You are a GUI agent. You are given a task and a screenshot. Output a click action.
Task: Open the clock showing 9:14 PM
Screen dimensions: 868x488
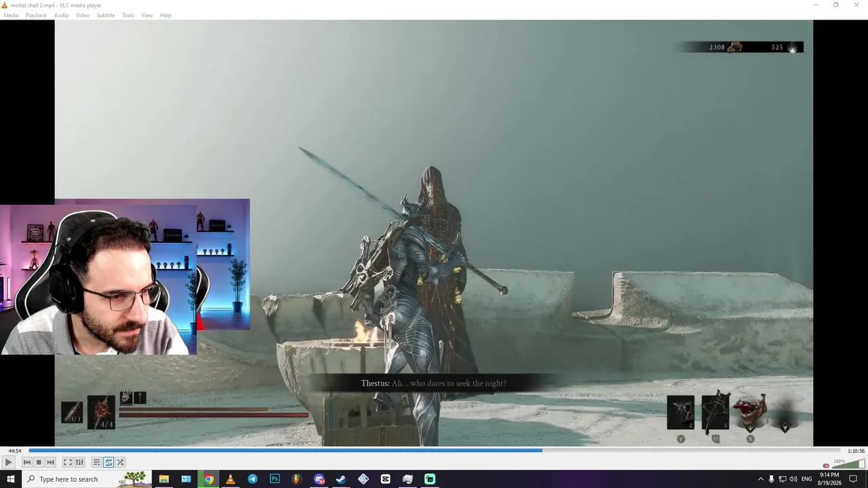click(829, 479)
